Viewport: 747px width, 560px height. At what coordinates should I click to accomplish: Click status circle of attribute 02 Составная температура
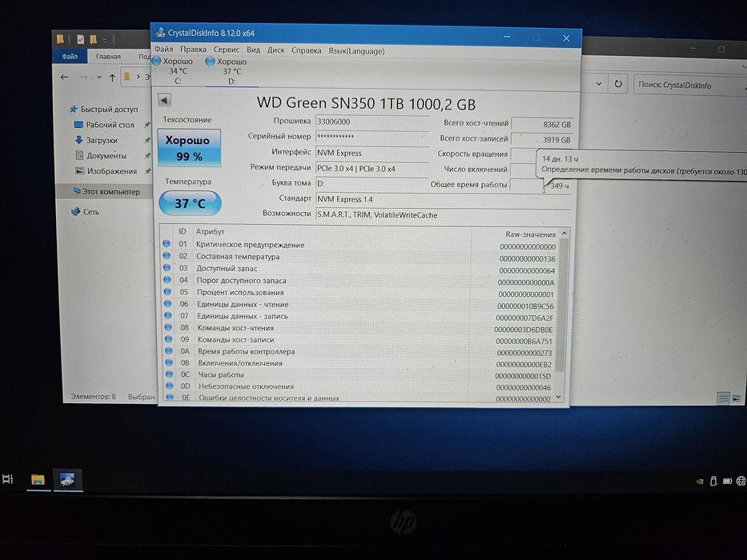167,256
